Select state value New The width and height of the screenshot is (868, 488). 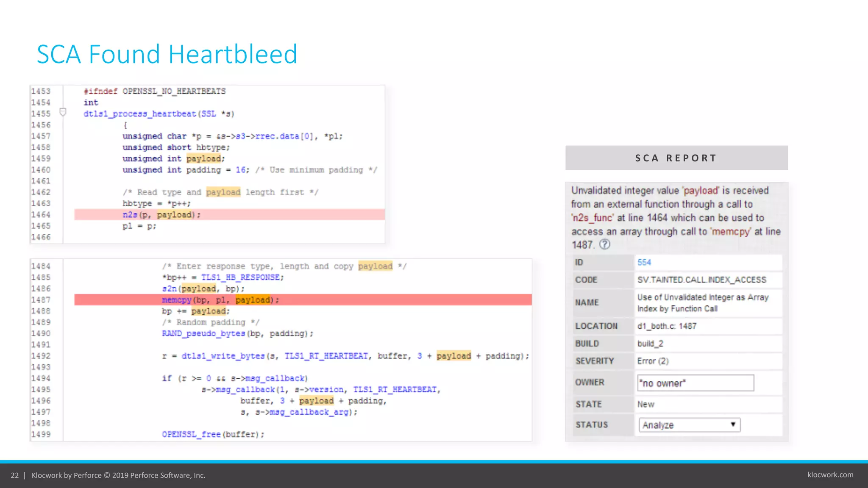645,404
